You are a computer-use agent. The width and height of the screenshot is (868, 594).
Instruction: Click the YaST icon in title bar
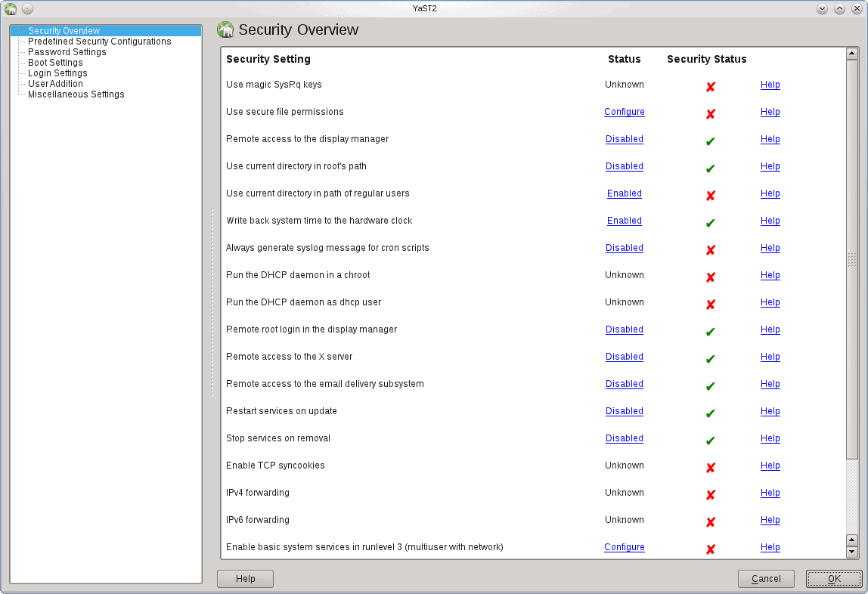[11, 8]
